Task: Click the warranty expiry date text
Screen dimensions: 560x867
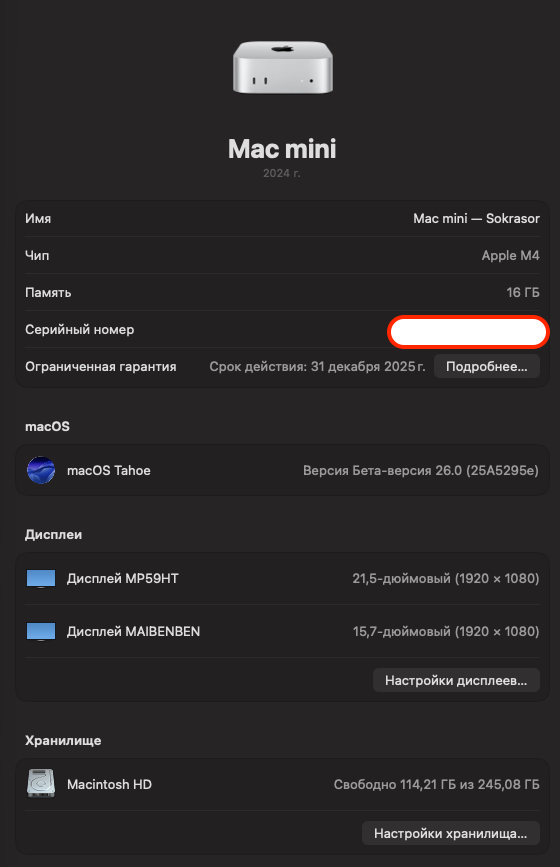Action: click(317, 367)
